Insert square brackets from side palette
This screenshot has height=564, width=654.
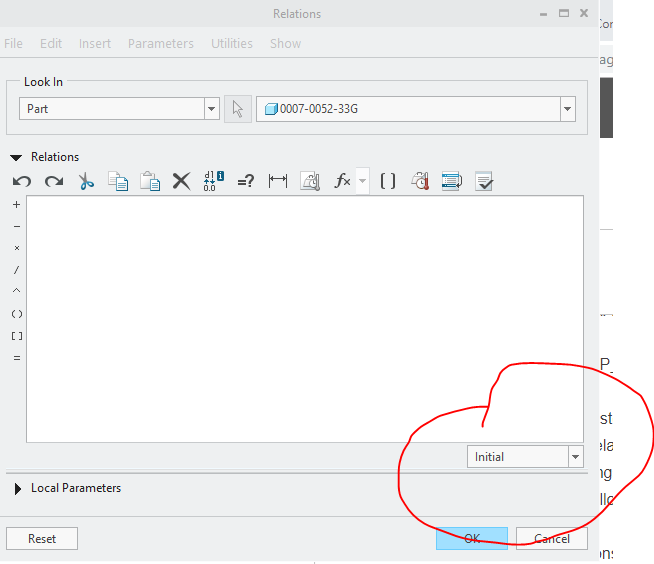point(17,336)
